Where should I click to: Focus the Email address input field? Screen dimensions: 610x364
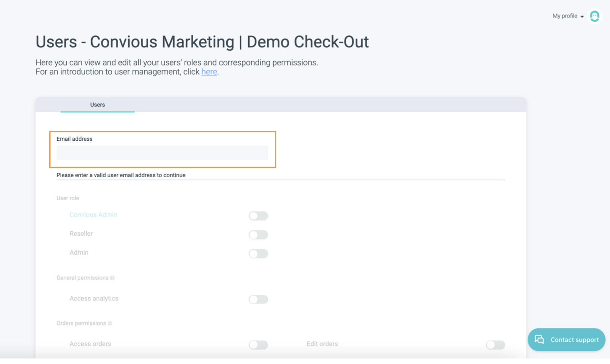[x=162, y=153]
